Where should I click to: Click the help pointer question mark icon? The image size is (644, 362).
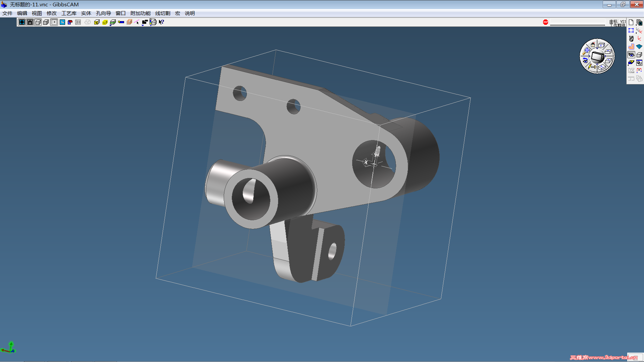161,22
